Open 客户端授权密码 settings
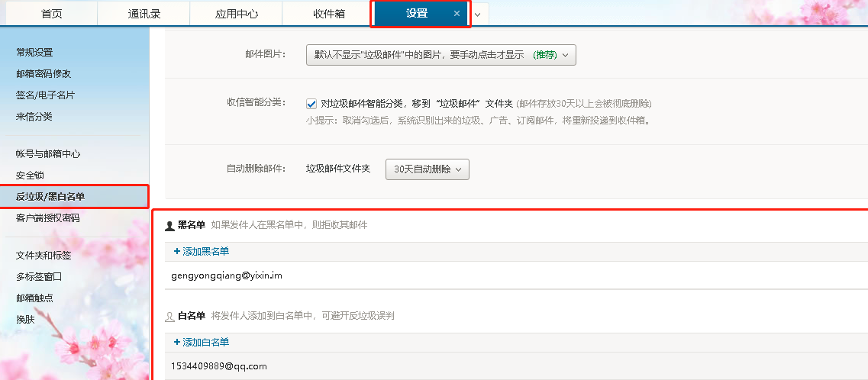The height and width of the screenshot is (380, 868). point(47,218)
